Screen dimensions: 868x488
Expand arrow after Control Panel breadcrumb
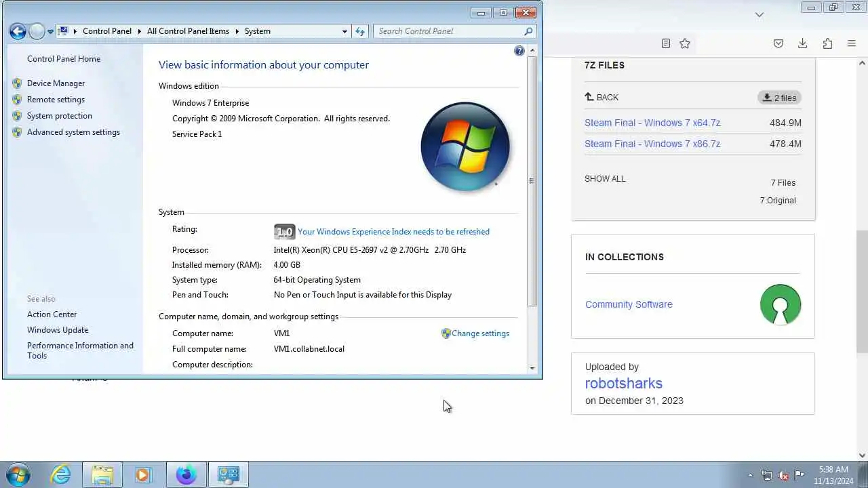[139, 31]
